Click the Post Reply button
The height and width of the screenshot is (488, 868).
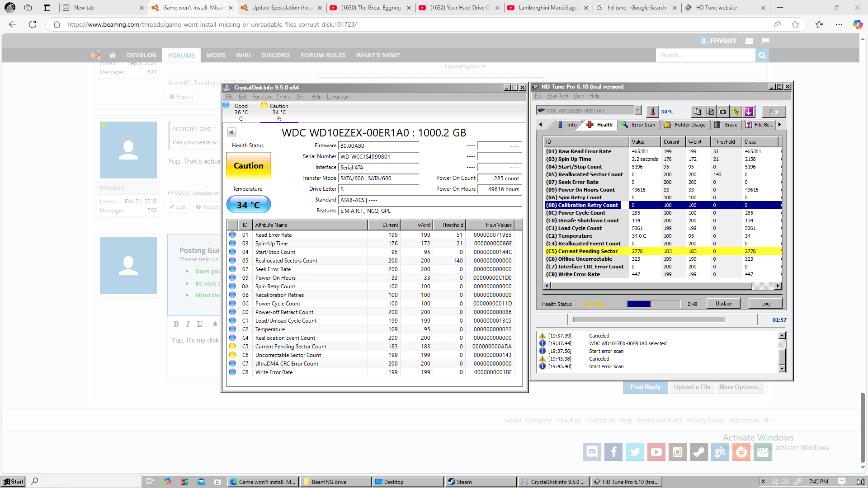point(645,387)
